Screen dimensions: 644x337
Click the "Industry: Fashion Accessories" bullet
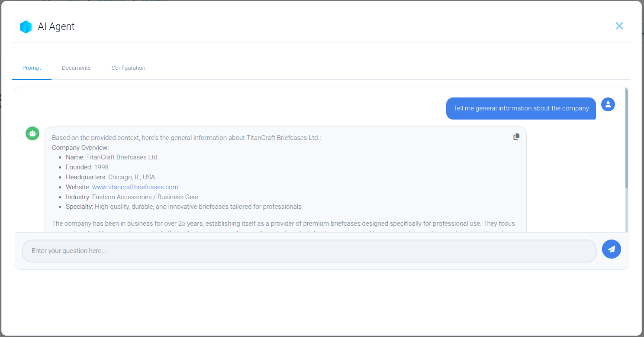click(x=132, y=197)
